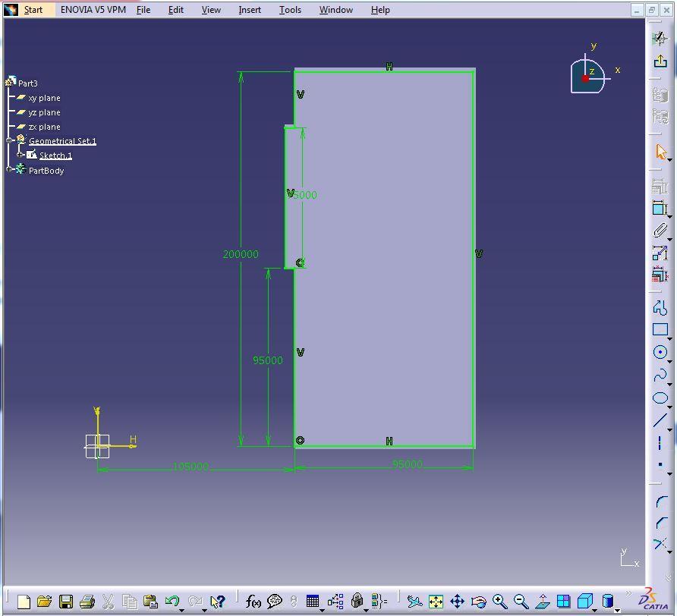The image size is (677, 616).
Task: Activate the Rotate view tool
Action: [478, 601]
